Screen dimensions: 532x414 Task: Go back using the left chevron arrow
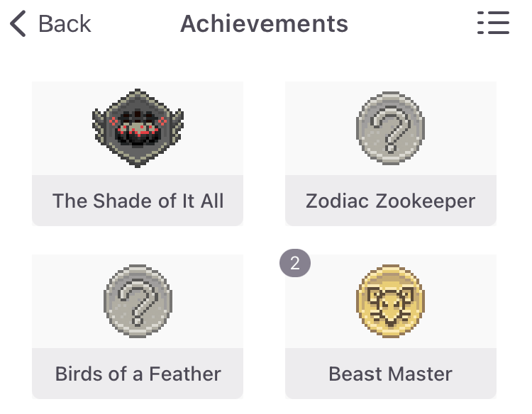click(x=18, y=24)
